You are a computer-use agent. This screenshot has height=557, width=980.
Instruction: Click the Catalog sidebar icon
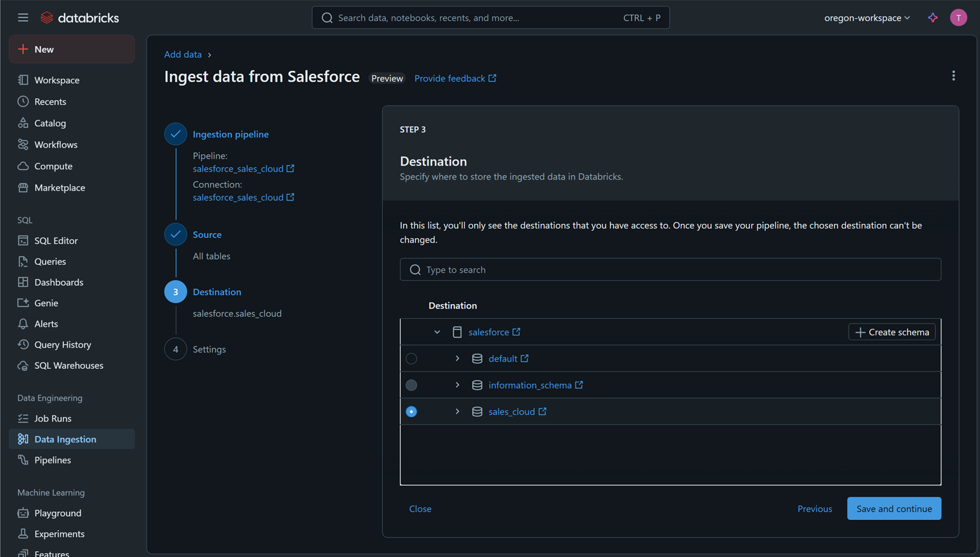point(23,123)
